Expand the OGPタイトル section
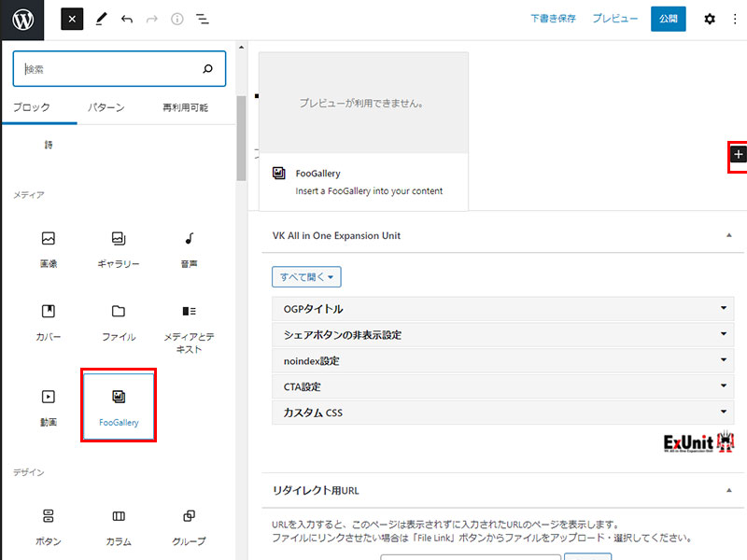747x560 pixels. (502, 309)
